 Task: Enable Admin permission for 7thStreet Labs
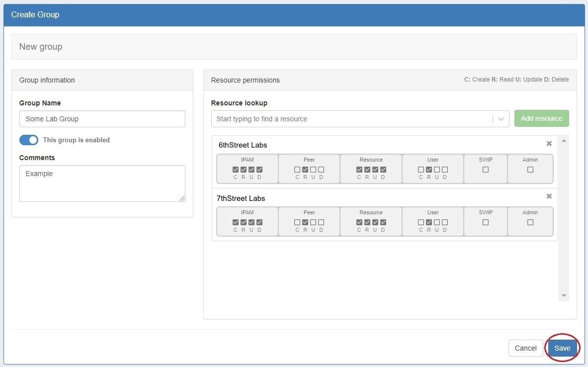[x=530, y=222]
